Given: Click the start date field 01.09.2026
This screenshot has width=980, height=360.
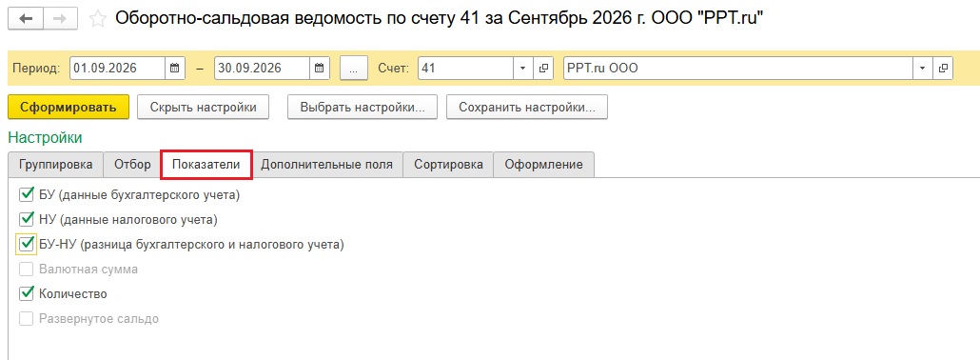Looking at the screenshot, I should click(117, 69).
